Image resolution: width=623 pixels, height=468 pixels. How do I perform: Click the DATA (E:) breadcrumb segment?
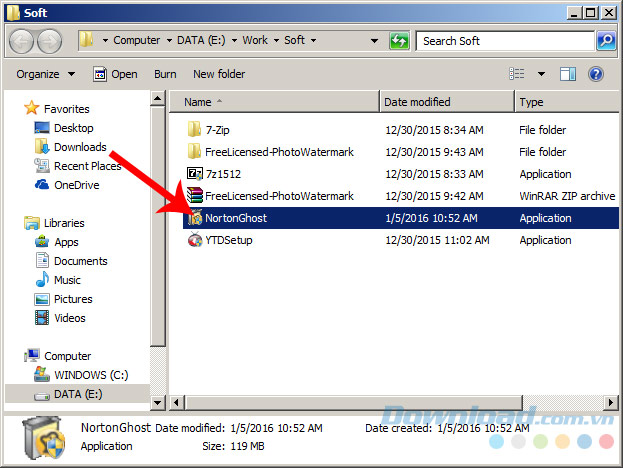coord(201,40)
